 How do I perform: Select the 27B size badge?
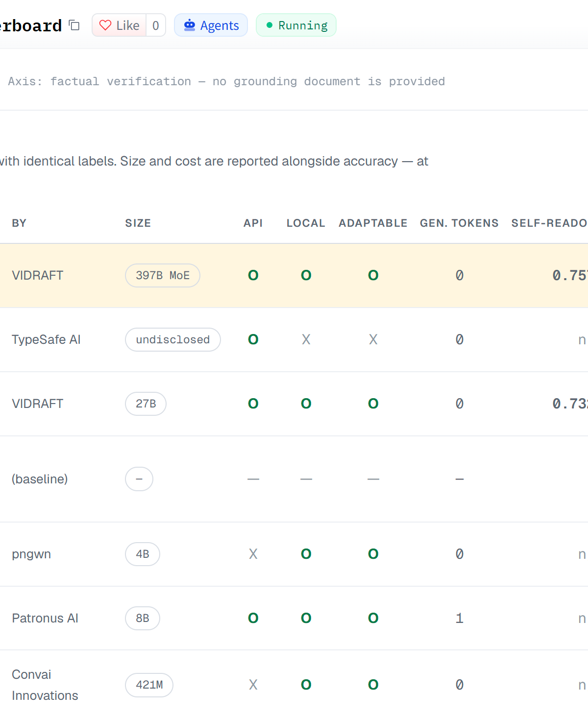(x=146, y=404)
